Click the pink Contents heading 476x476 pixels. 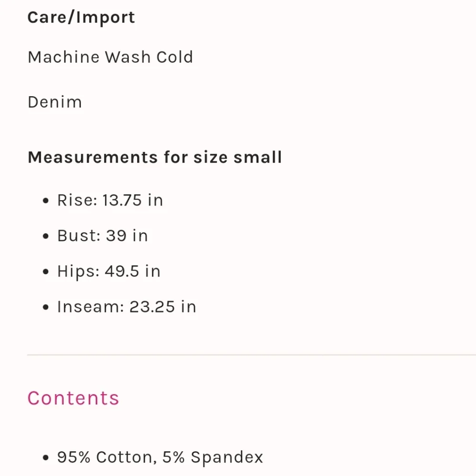(x=73, y=398)
